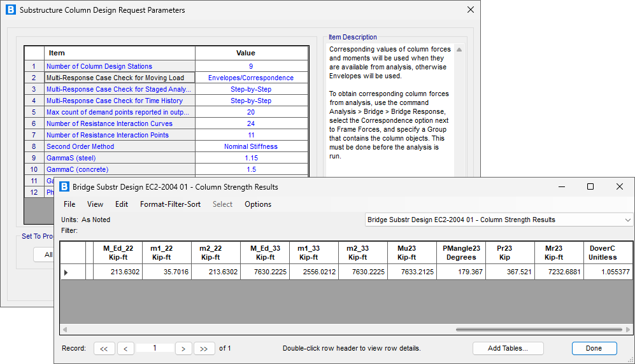
Task: Change Second Order Method Nominal Stiffness value
Action: click(x=251, y=146)
